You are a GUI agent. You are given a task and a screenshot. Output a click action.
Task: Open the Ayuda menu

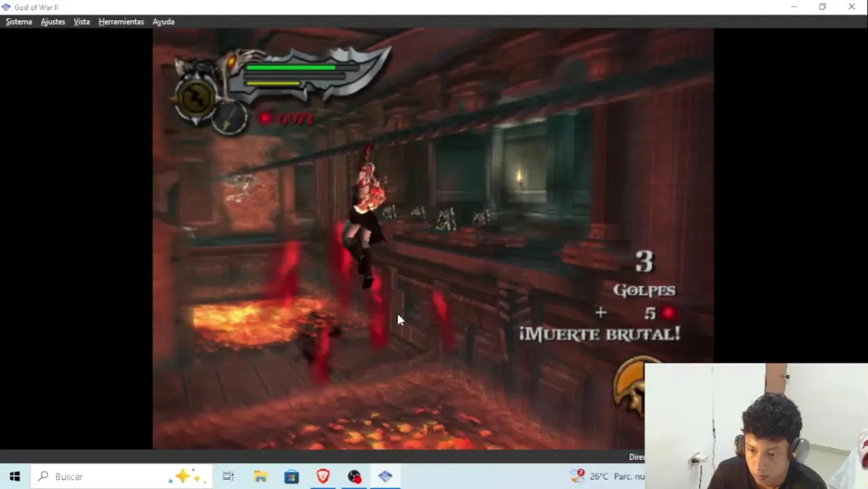(163, 22)
